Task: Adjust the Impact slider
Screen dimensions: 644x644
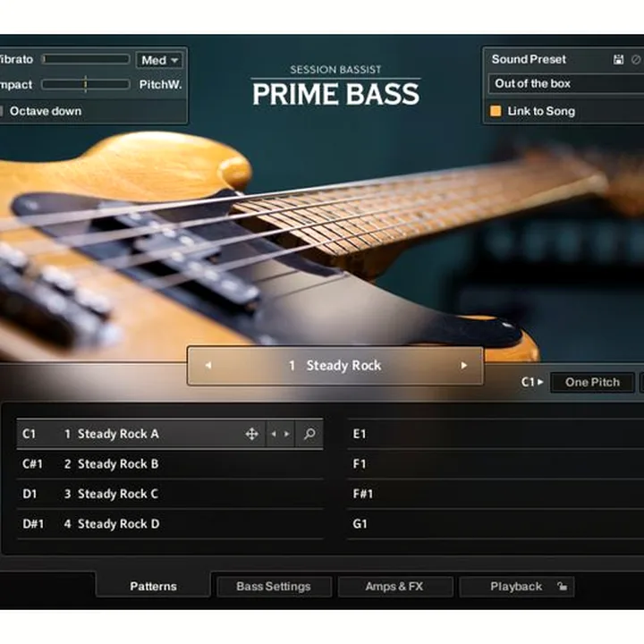Action: point(86,85)
